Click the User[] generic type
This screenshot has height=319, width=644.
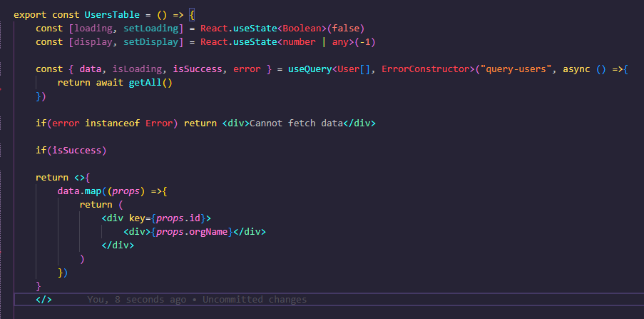pos(354,69)
